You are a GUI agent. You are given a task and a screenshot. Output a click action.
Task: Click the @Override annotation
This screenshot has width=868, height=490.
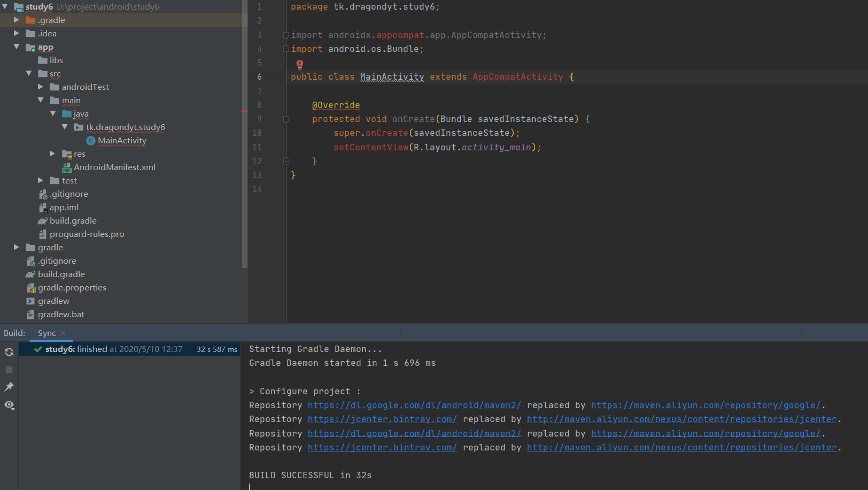pyautogui.click(x=336, y=105)
